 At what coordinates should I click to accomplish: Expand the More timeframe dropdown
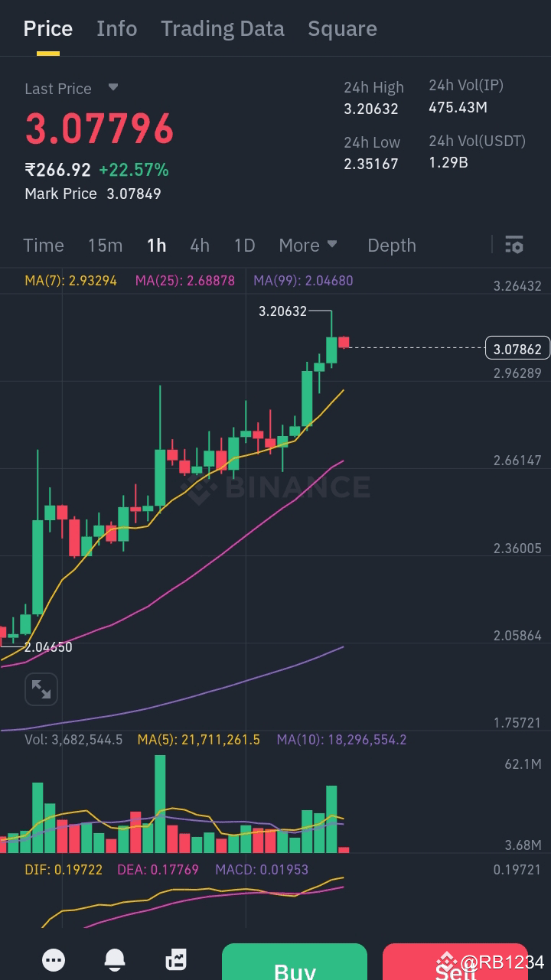point(308,245)
